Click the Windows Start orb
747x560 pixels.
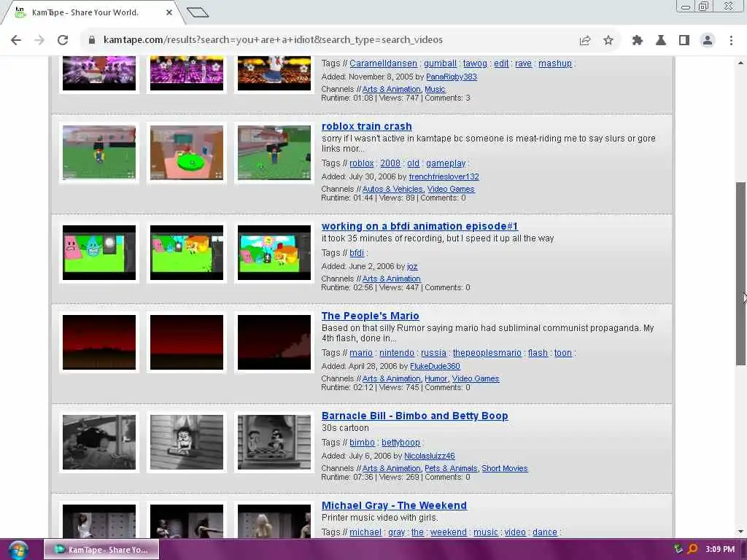18,550
